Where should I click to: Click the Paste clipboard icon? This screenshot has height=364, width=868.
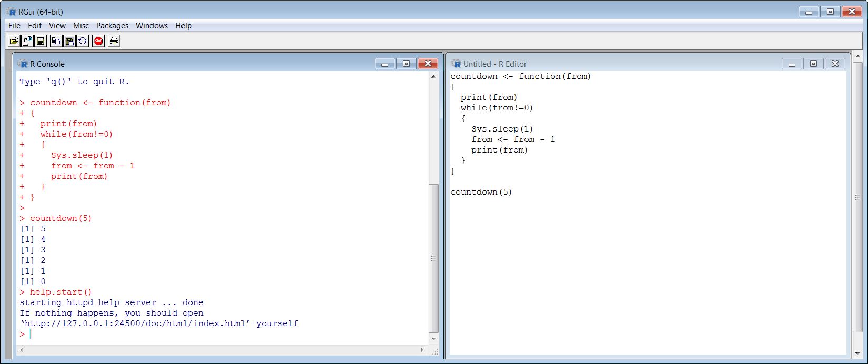click(69, 41)
